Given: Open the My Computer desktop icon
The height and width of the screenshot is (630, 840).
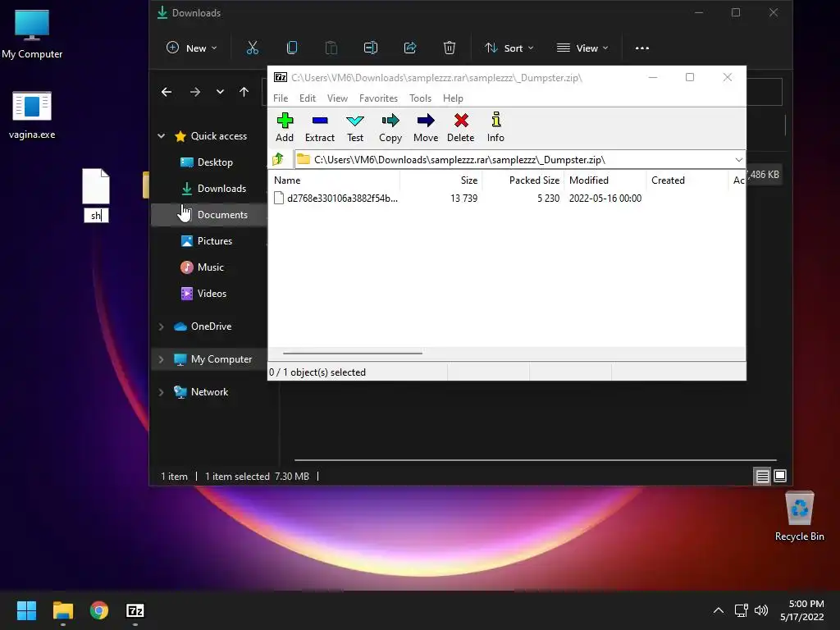Looking at the screenshot, I should 32,34.
